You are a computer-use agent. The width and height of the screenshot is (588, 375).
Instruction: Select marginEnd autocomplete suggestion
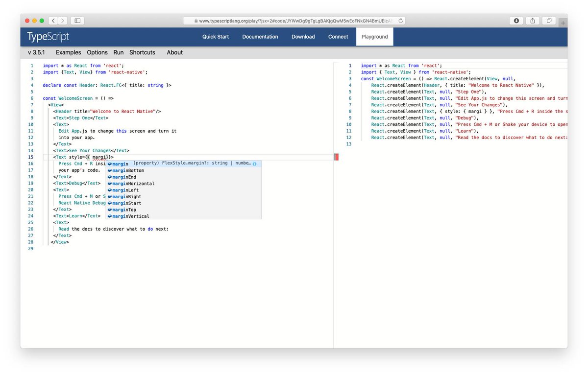[184, 177]
